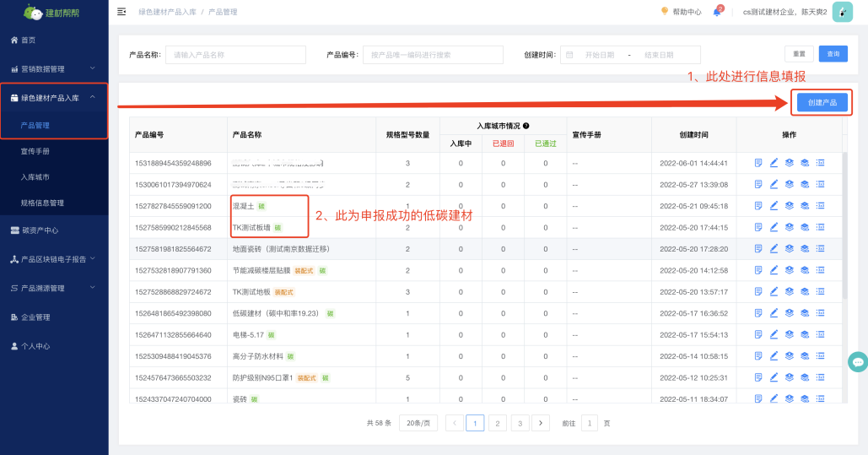Click the document detail icon for 混凝土 row

(758, 206)
